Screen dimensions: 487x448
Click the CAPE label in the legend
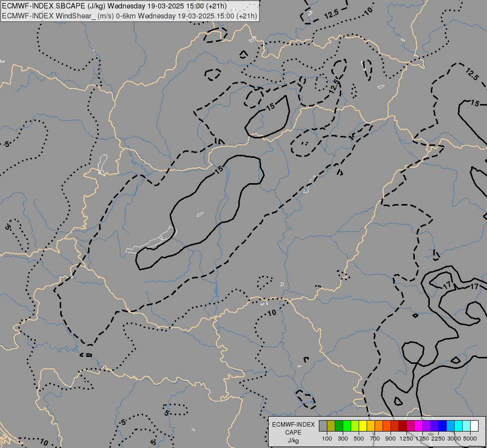tap(293, 433)
